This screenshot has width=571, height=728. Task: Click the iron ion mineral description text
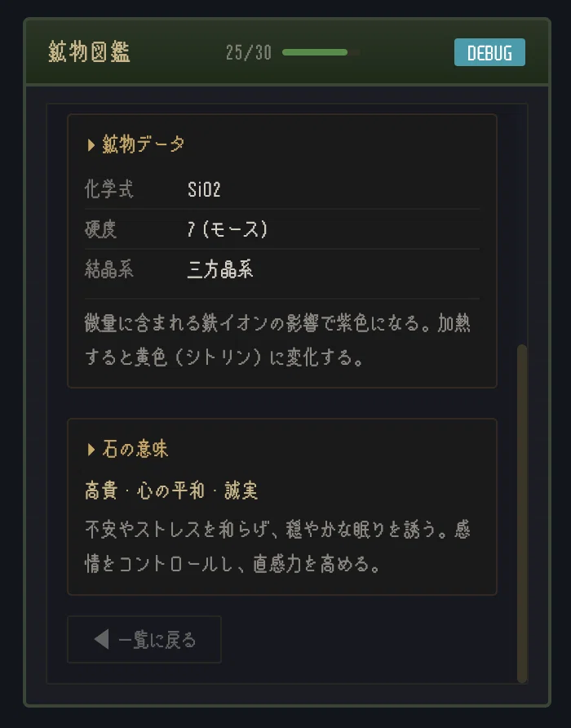(277, 340)
